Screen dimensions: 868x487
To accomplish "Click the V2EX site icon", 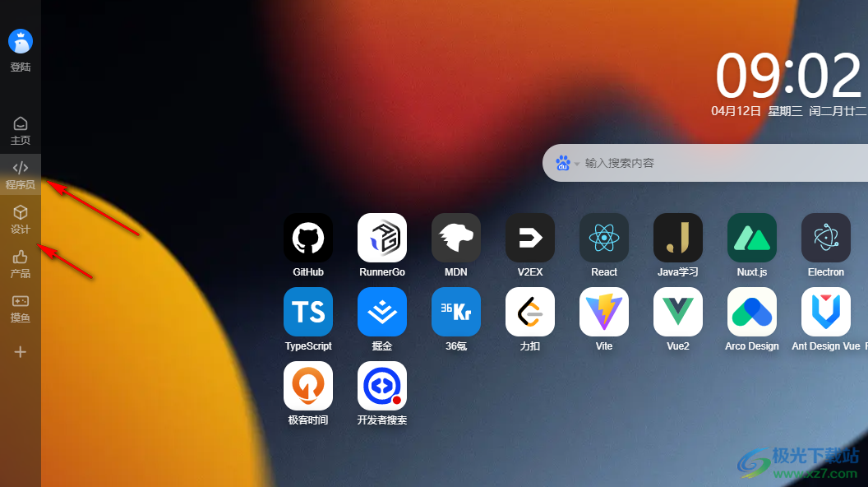I will point(530,238).
